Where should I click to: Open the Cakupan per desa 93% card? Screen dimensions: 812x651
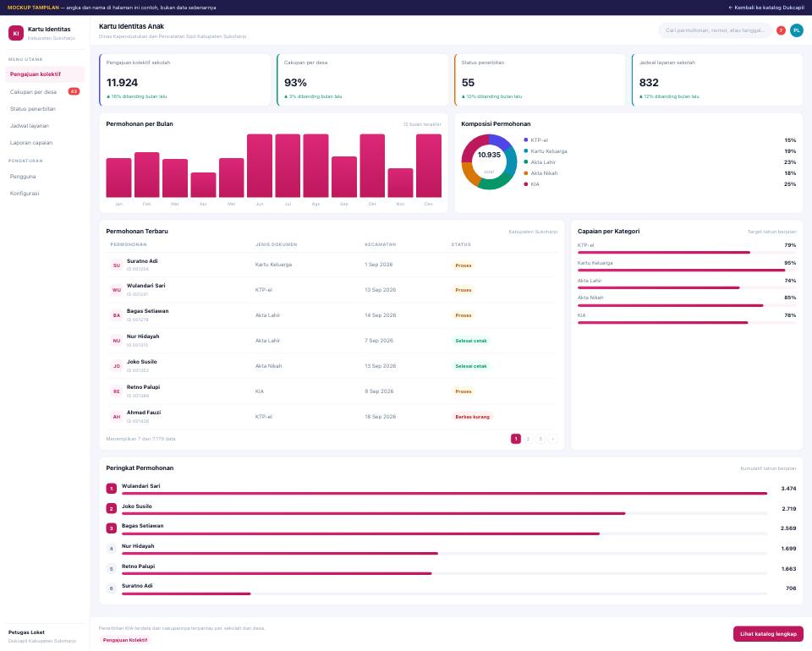coord(363,79)
